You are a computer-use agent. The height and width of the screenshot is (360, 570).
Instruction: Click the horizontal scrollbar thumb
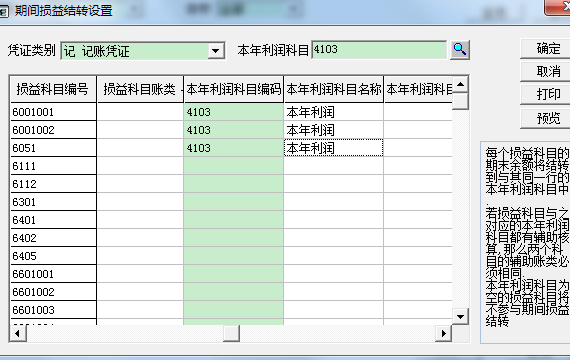[x=231, y=333]
